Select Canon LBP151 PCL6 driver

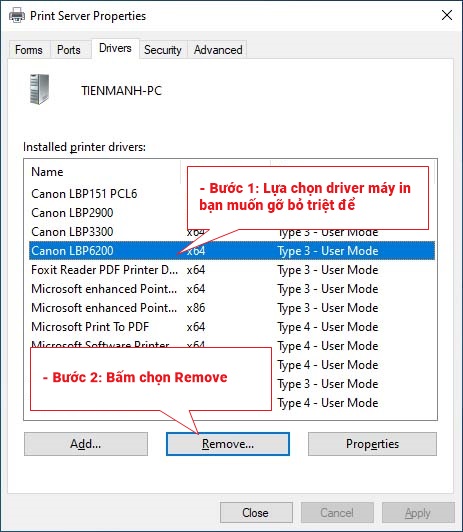pyautogui.click(x=84, y=194)
